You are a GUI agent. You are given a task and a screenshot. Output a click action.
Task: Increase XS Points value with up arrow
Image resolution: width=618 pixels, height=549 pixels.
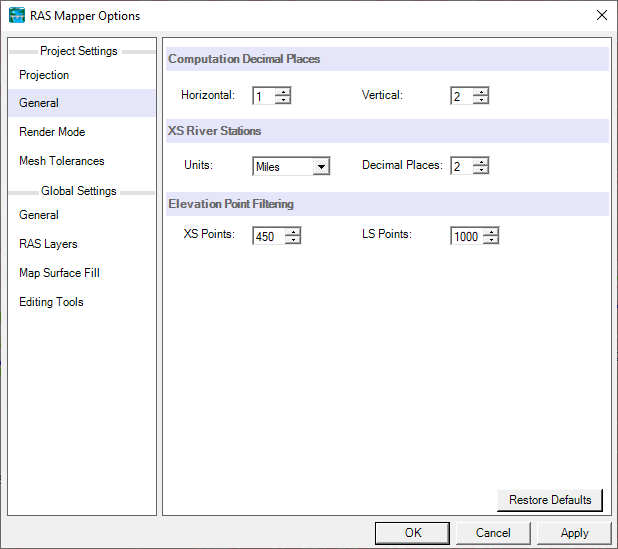(293, 232)
